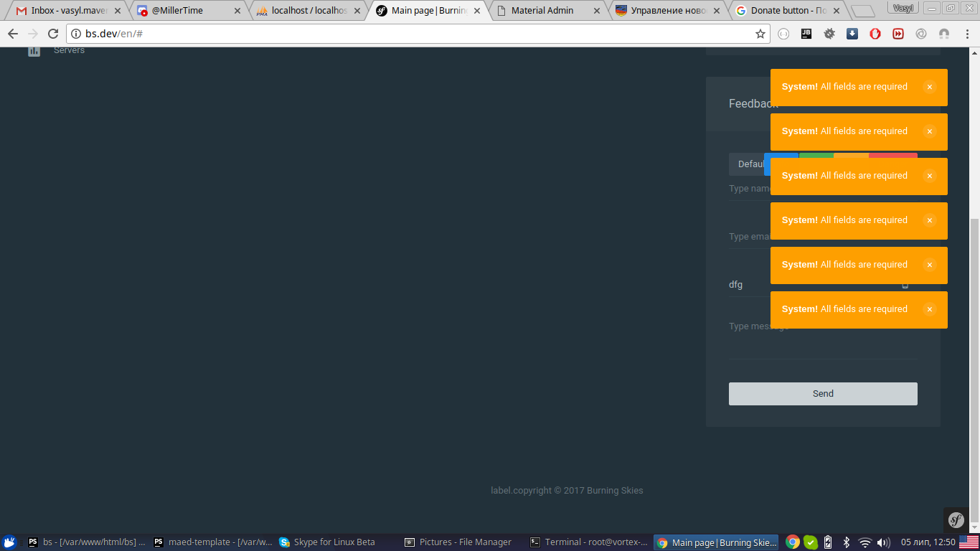Click the green checkmark tray icon
The width and height of the screenshot is (980, 551).
point(811,542)
